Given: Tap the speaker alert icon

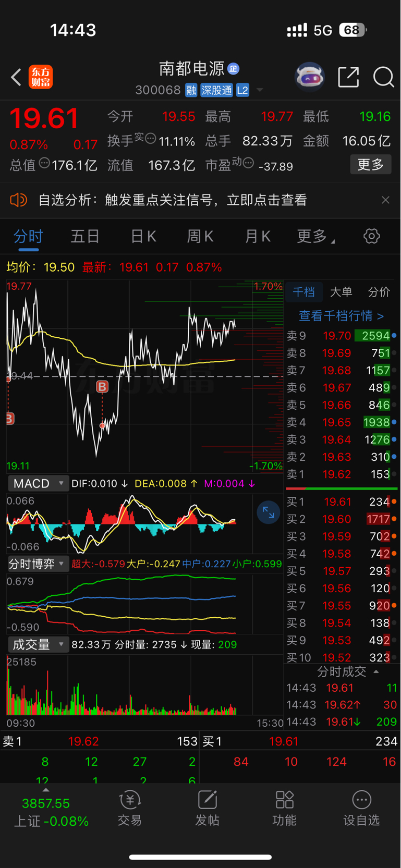Looking at the screenshot, I should coord(18,200).
